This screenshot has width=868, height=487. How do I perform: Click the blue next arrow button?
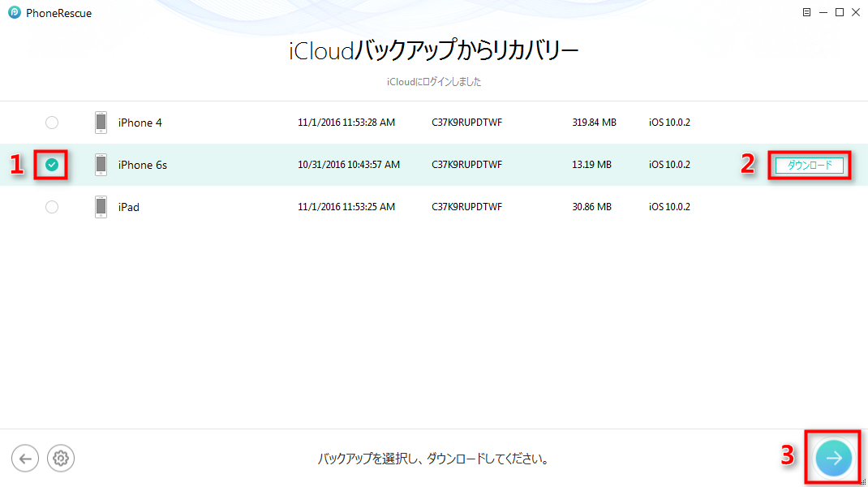(x=834, y=458)
